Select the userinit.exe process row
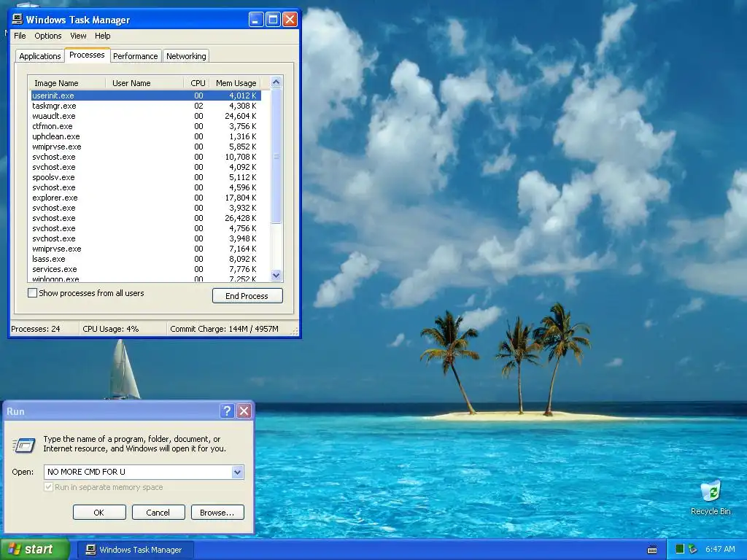 click(x=145, y=96)
